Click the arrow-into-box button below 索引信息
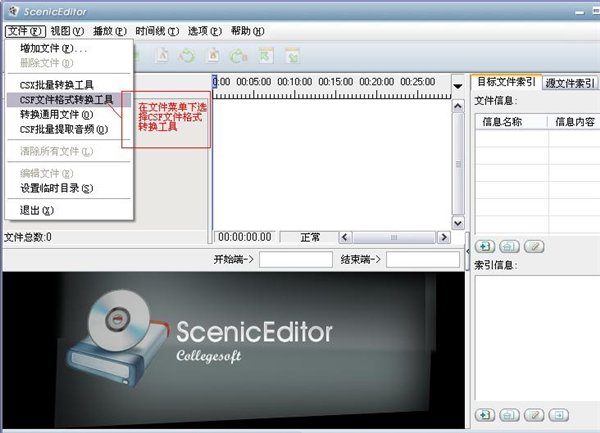Viewport: 600px width, 433px height. 559,415
